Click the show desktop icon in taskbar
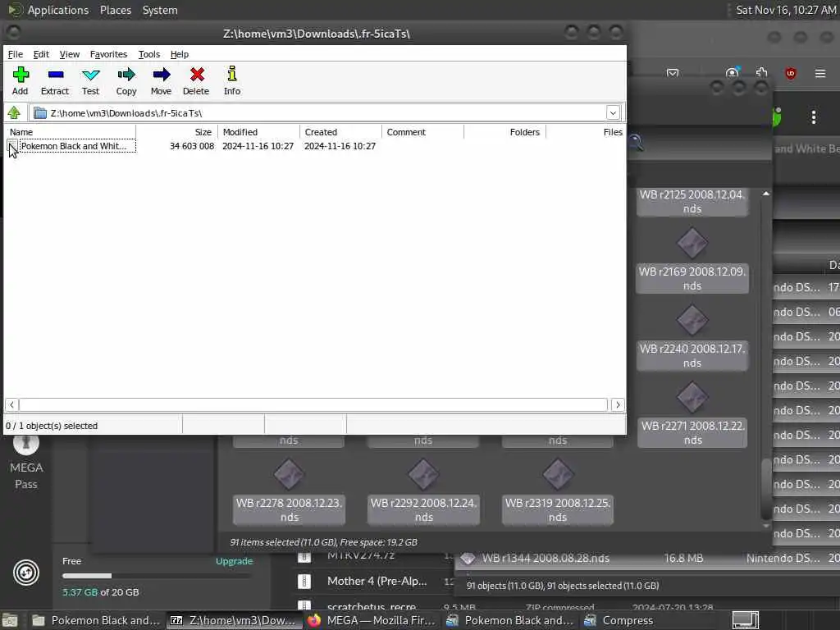This screenshot has height=630, width=840. coord(10,620)
